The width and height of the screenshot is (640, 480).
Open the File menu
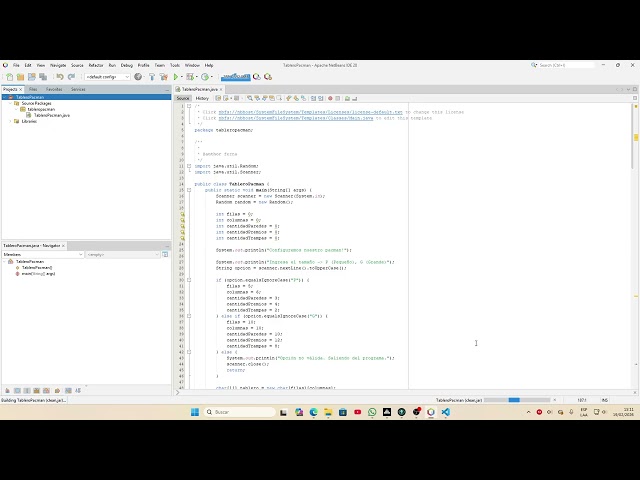16,65
